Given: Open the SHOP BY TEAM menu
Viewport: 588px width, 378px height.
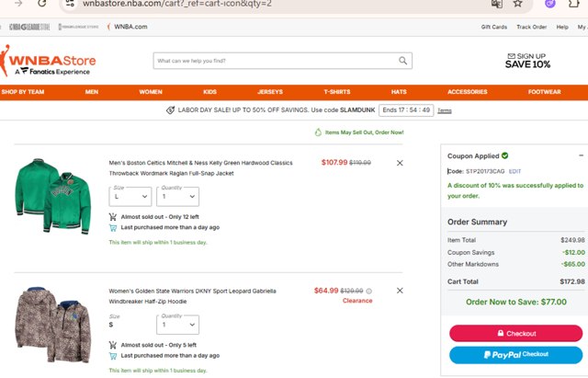Looking at the screenshot, I should 23,92.
